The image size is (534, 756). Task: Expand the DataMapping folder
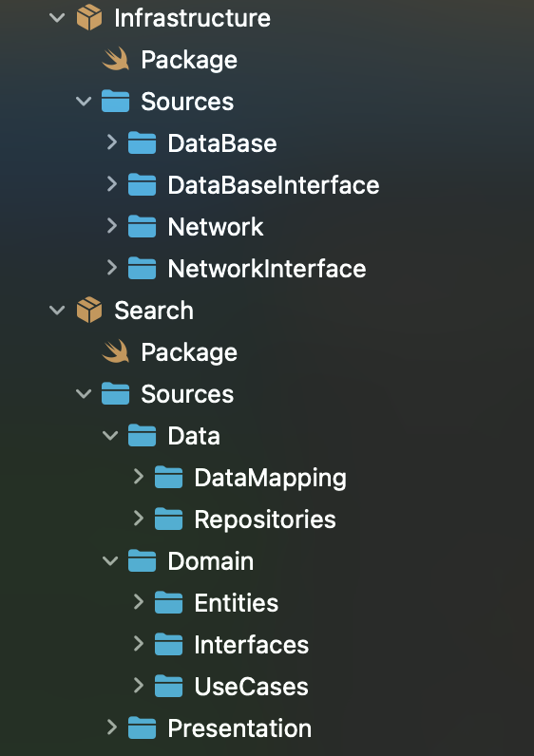[x=139, y=477]
